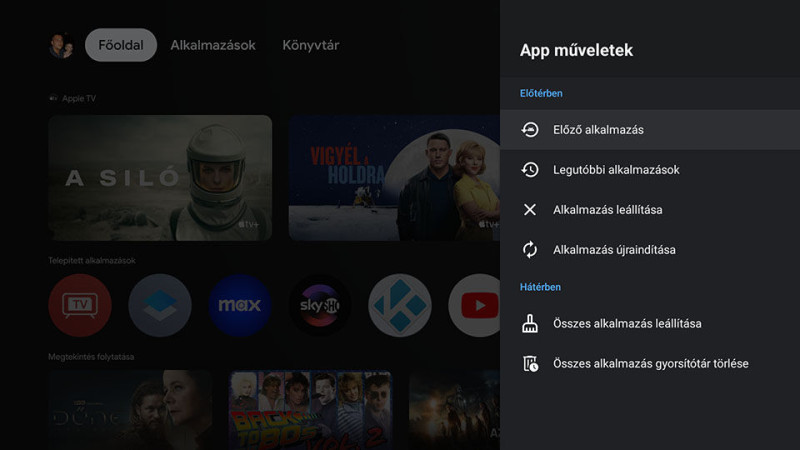Resume the Dune thumbnail in continue watching
This screenshot has width=800, height=450.
(x=131, y=410)
